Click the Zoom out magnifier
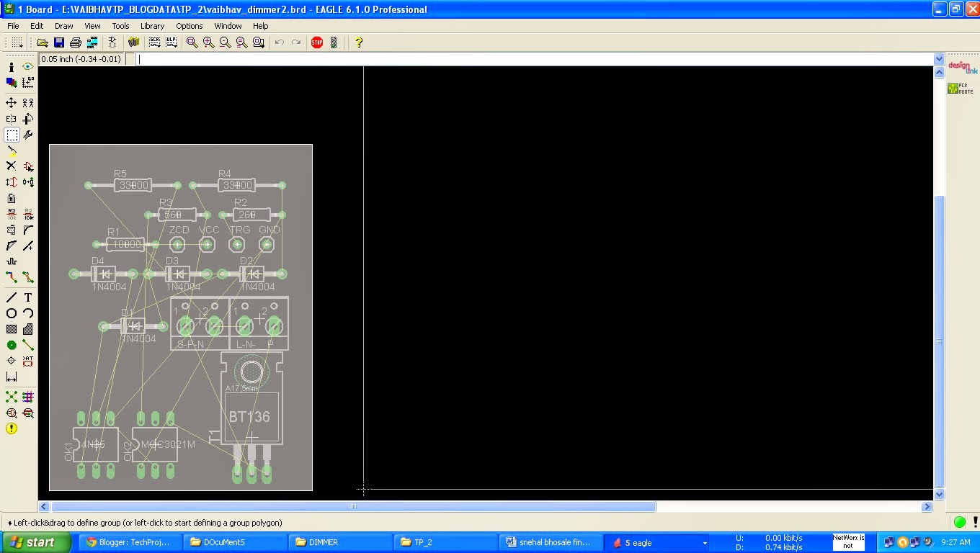The image size is (980, 553). pos(225,42)
